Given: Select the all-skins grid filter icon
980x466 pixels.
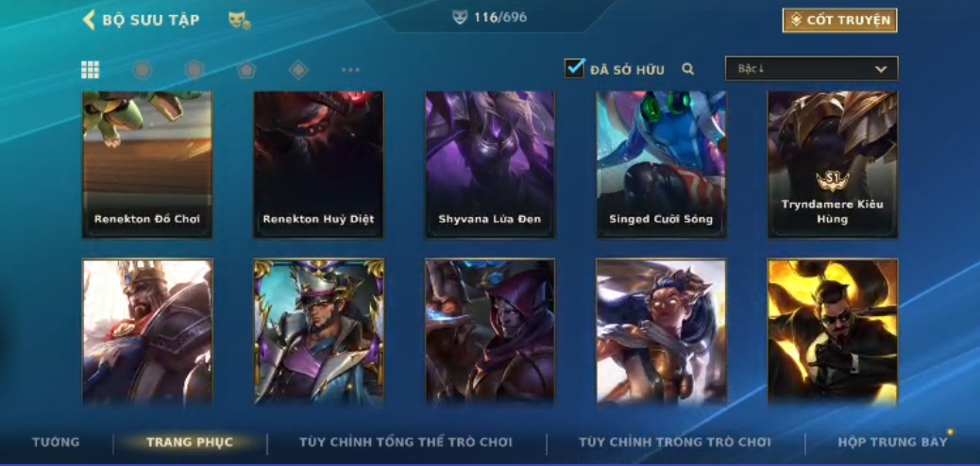Looking at the screenshot, I should click(90, 70).
